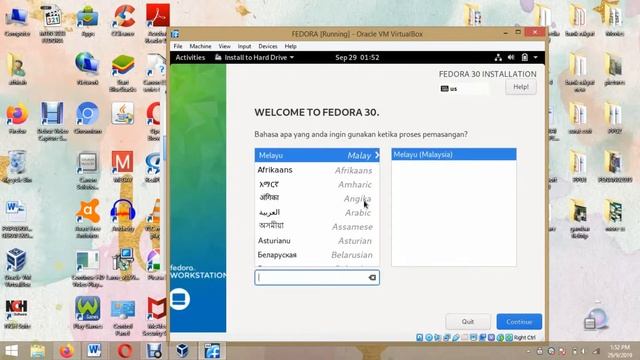
Task: Open Opera from the taskbar
Action: (x=125, y=351)
